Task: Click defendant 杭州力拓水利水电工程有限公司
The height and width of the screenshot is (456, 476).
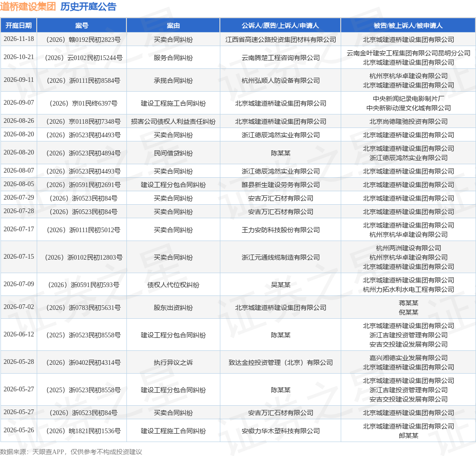Action: [x=408, y=289]
